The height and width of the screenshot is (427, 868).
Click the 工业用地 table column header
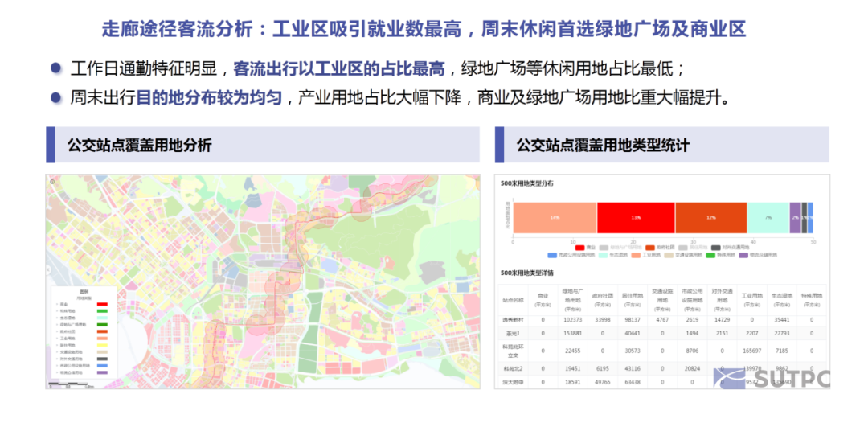pyautogui.click(x=751, y=299)
